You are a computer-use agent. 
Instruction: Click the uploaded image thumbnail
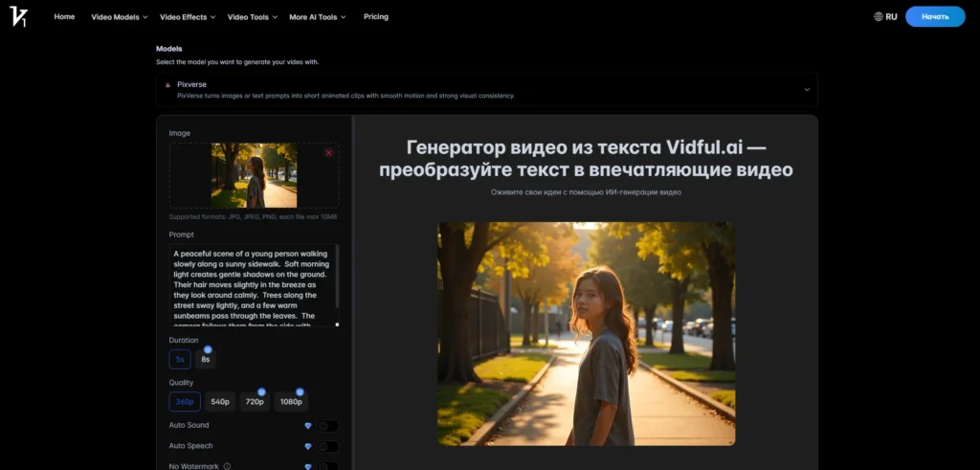click(254, 175)
